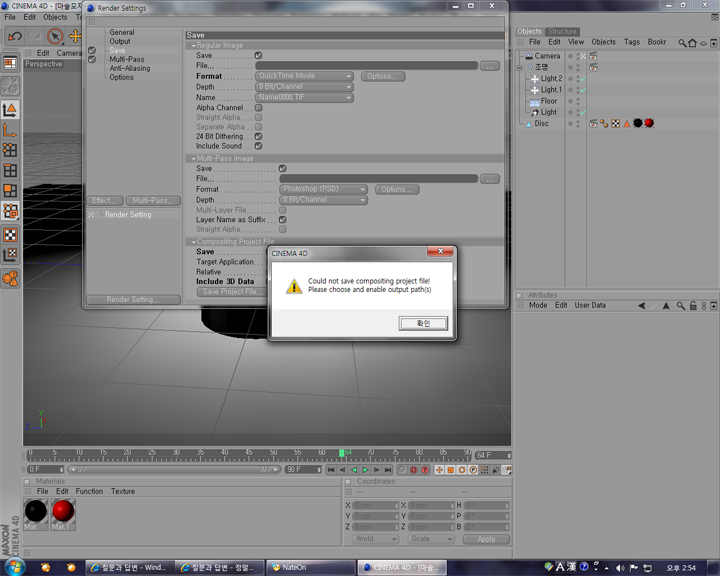Toggle the 24 Bit Dithering checkbox
Image resolution: width=720 pixels, height=576 pixels.
[259, 136]
